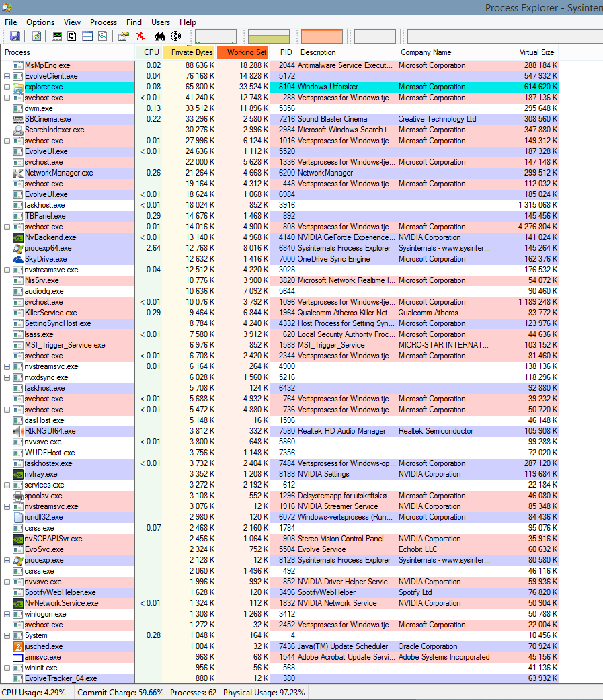Toggle the Show Process Tree icon
The height and width of the screenshot is (700, 603).
click(x=72, y=36)
